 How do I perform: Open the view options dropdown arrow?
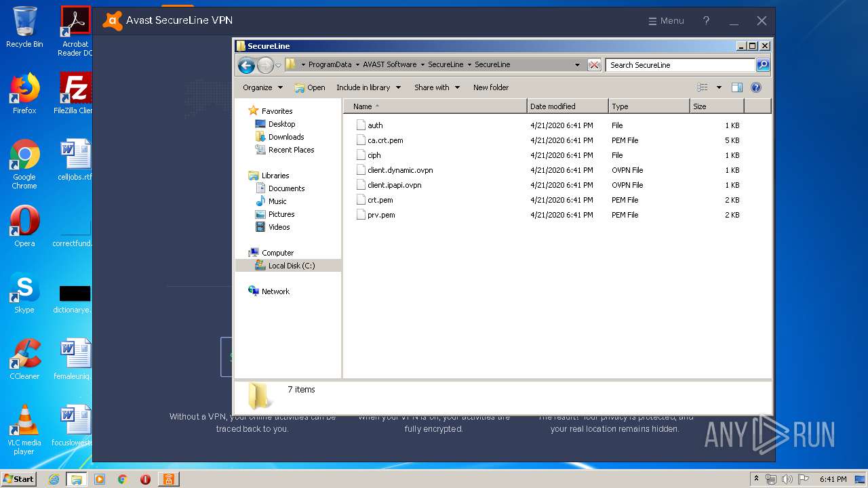[719, 87]
